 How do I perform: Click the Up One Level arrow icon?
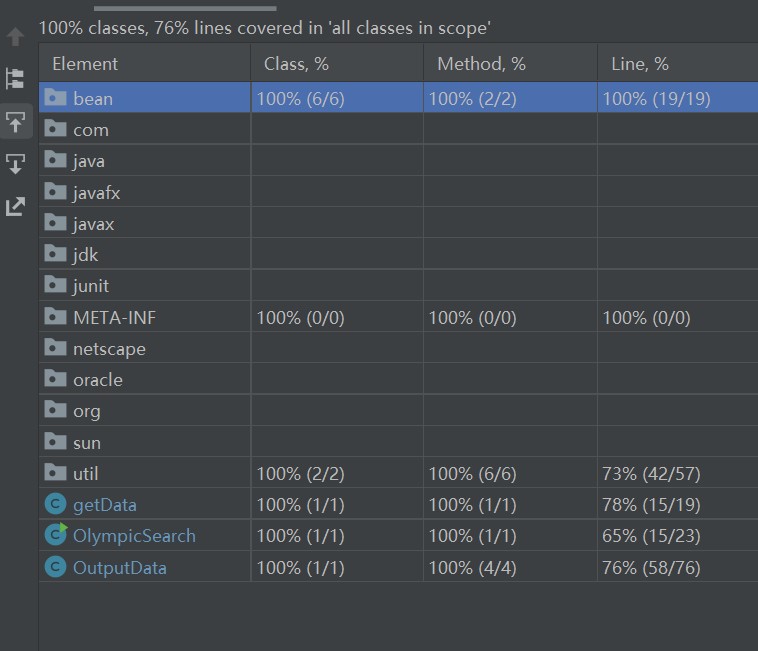(x=15, y=36)
